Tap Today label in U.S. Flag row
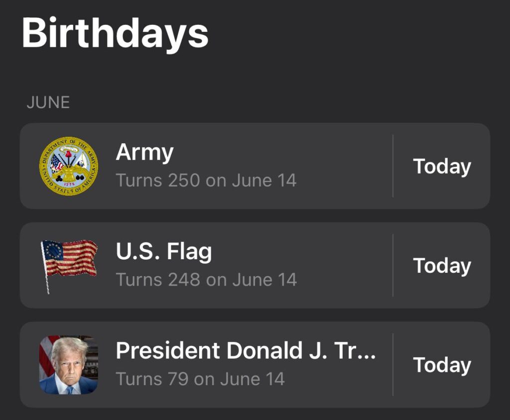Screen dimensions: 510x420 (x=442, y=266)
